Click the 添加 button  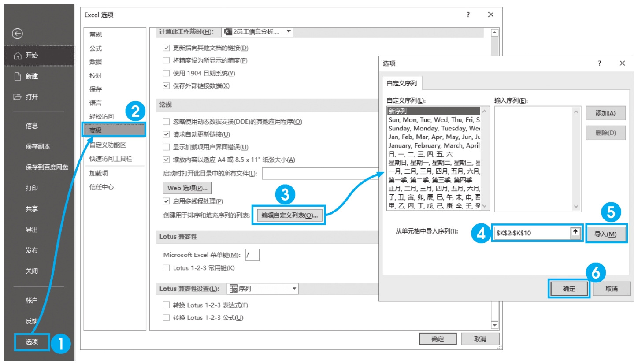point(605,113)
